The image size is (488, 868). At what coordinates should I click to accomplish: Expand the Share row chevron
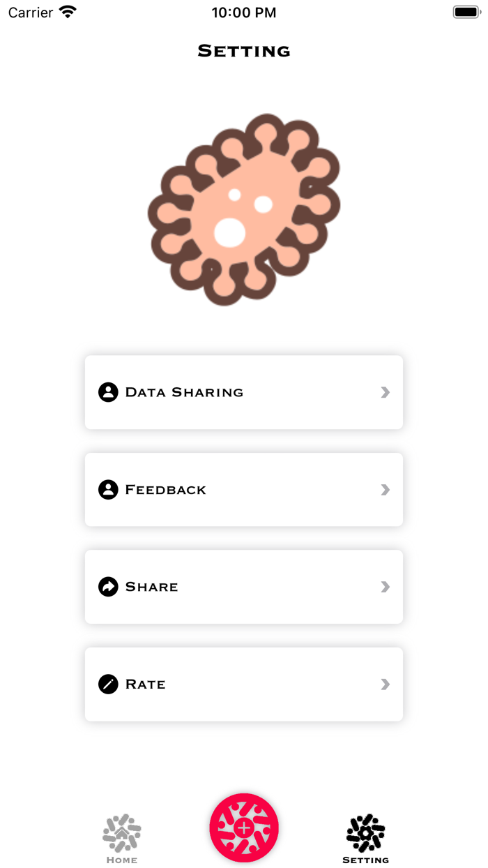point(385,587)
